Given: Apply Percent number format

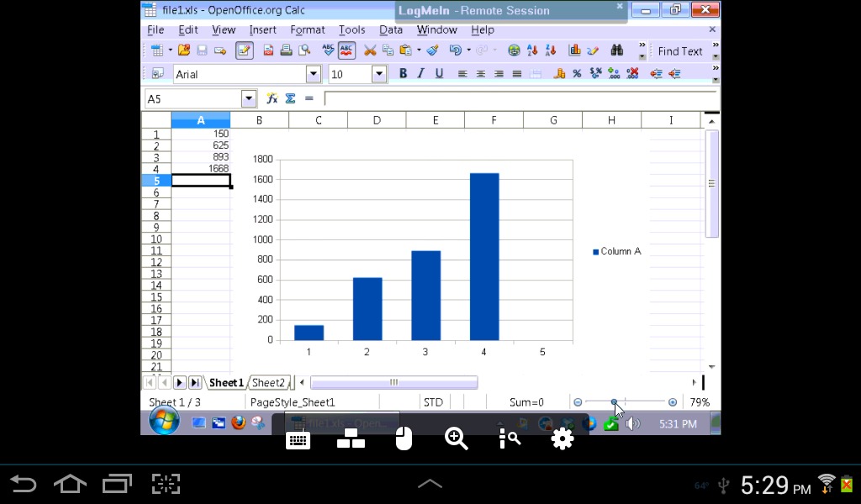Looking at the screenshot, I should [x=577, y=73].
